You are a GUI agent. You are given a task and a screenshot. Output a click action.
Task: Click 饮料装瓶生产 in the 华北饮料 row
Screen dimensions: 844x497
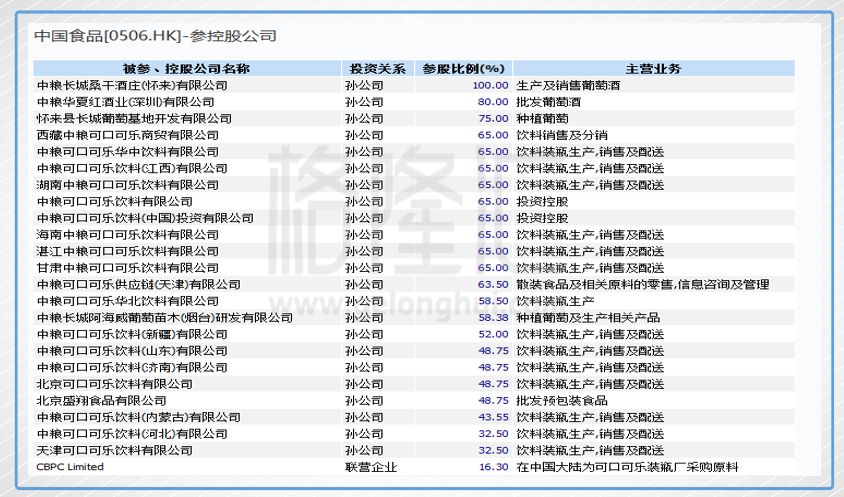pyautogui.click(x=555, y=301)
